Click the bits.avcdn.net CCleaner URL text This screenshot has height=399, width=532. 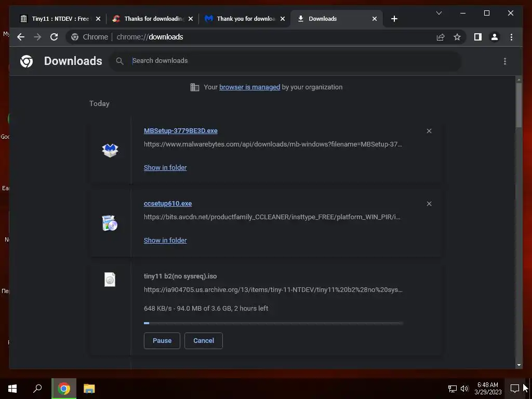[x=272, y=217]
